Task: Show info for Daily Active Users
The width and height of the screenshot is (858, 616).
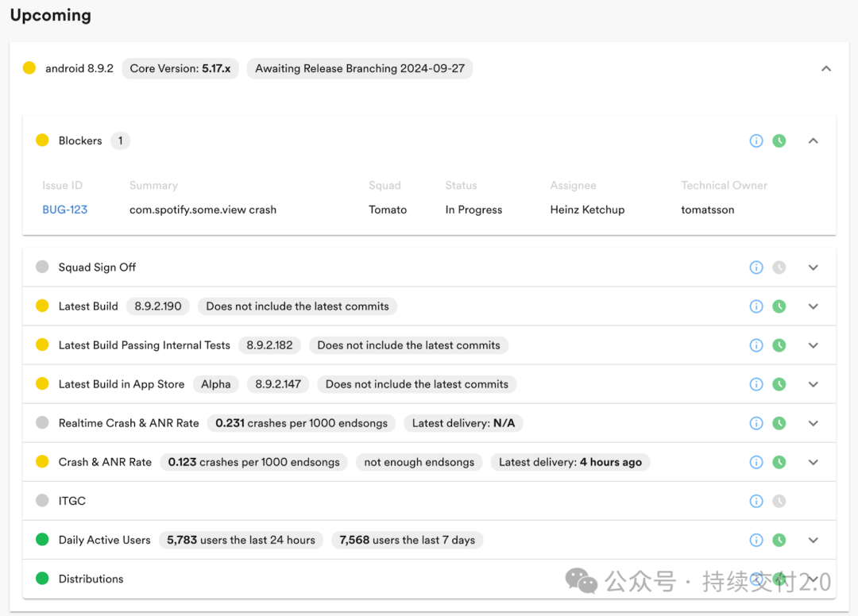Action: click(756, 540)
